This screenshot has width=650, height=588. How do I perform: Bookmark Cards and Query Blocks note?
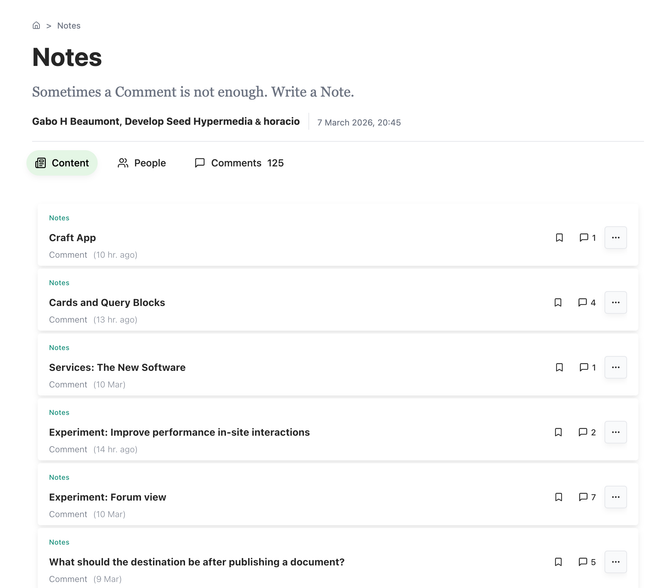[559, 303]
